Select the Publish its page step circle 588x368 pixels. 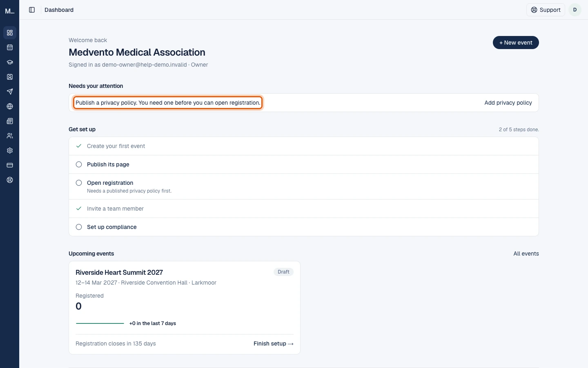[79, 164]
